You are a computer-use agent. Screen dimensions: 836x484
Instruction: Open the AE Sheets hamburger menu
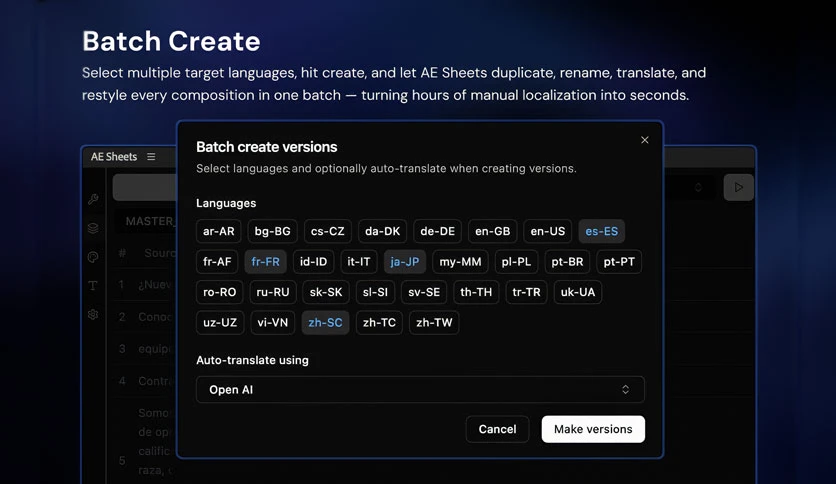pos(151,157)
